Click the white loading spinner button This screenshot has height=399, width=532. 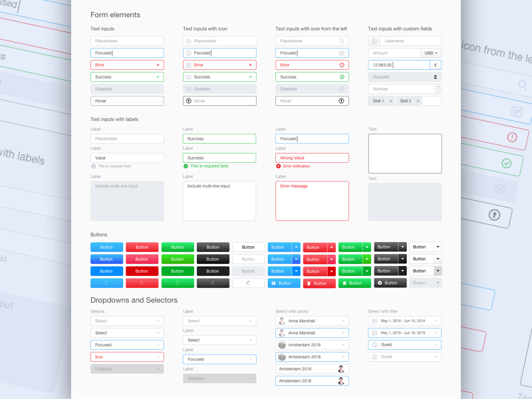click(x=248, y=283)
